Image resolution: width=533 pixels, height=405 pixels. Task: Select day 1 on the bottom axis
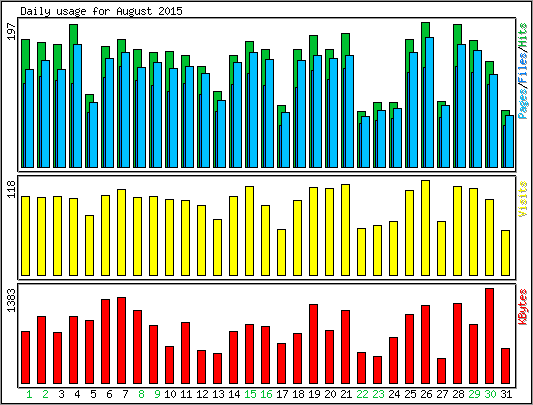[x=29, y=394]
